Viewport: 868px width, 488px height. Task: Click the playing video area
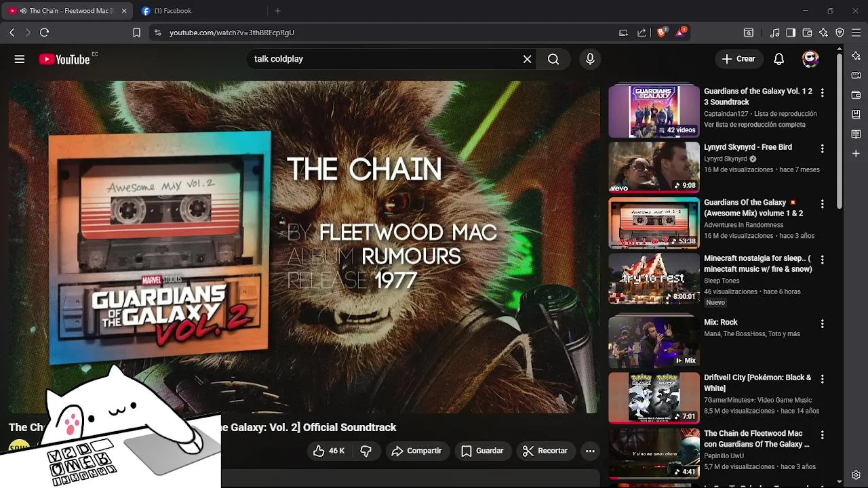tap(304, 247)
